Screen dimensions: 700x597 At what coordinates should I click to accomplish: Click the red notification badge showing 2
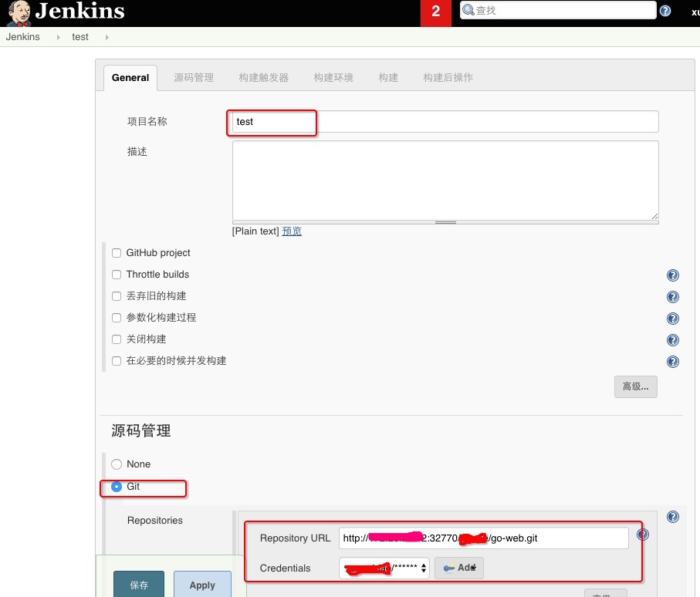pyautogui.click(x=436, y=13)
